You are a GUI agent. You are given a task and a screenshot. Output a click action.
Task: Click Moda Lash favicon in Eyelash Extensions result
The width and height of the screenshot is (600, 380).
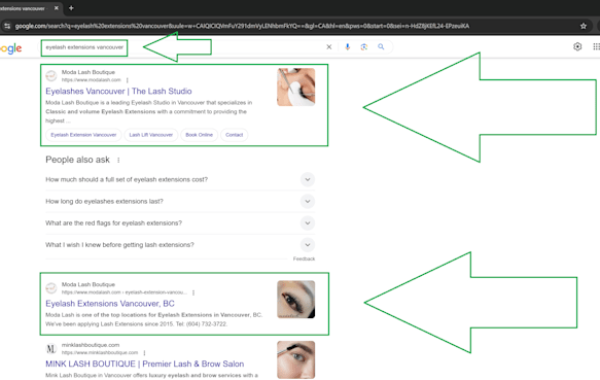click(51, 288)
